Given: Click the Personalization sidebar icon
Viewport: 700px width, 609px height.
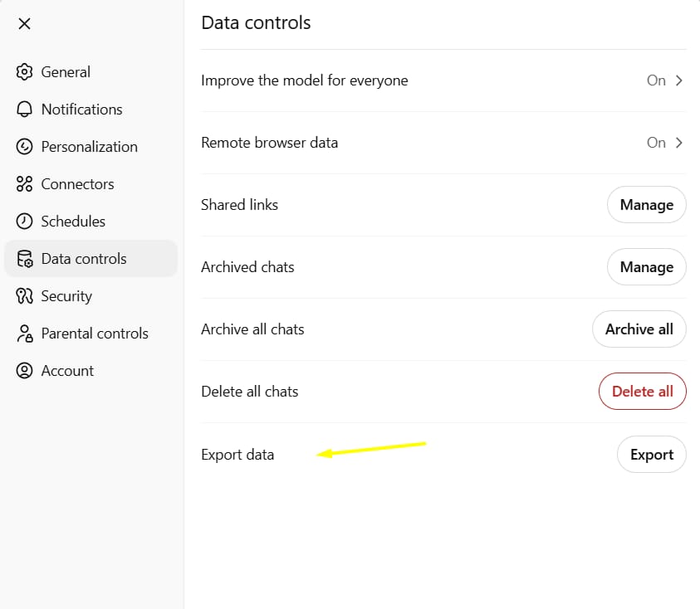Looking at the screenshot, I should pyautogui.click(x=25, y=147).
